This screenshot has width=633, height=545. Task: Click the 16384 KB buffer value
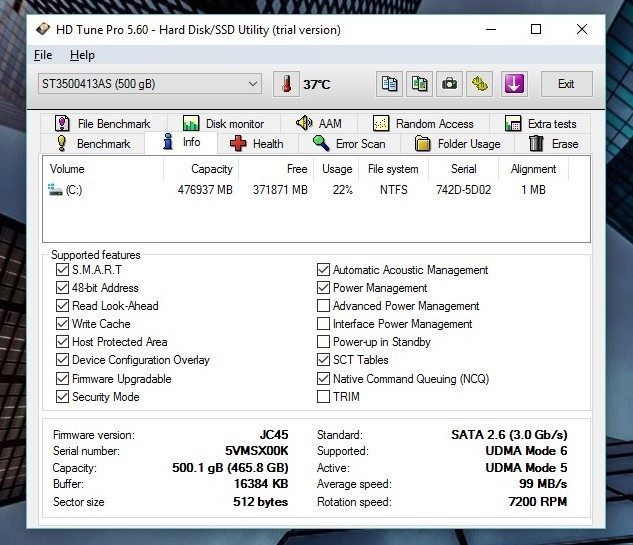click(x=261, y=484)
